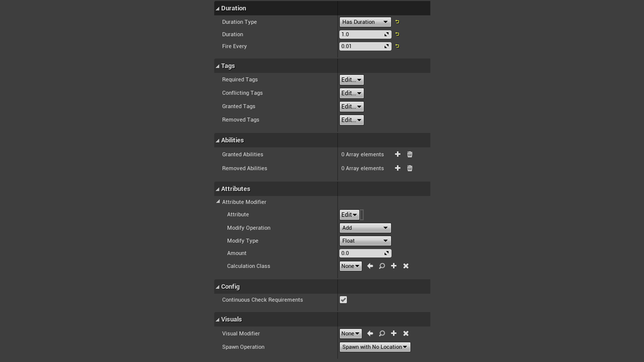Edit the Required Tags container
644x362 pixels.
351,80
